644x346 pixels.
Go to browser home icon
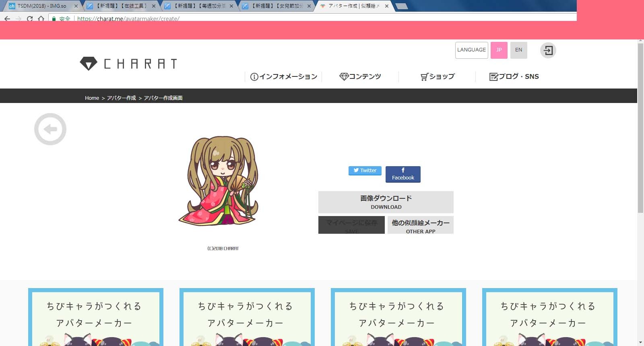pyautogui.click(x=41, y=19)
